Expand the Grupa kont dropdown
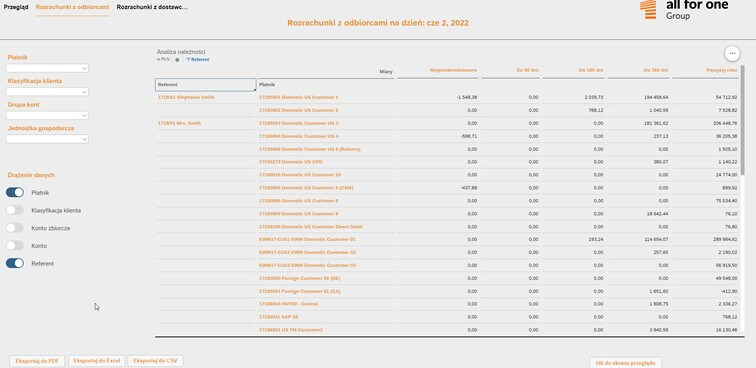 click(x=47, y=115)
